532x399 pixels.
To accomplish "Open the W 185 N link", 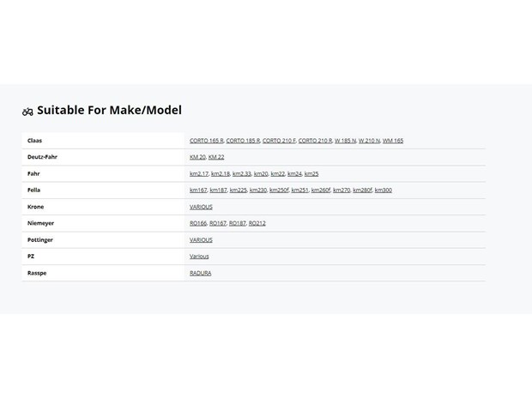I will pyautogui.click(x=346, y=141).
